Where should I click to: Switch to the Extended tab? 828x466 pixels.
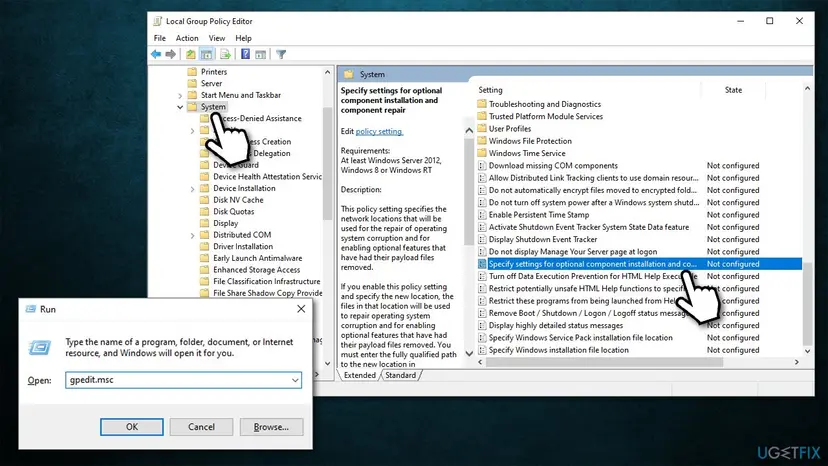tap(360, 375)
